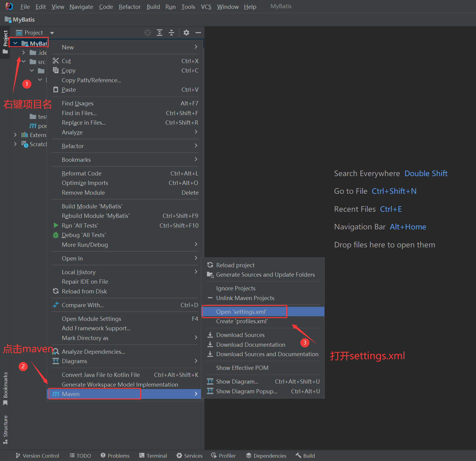The image size is (476, 461).
Task: Click the Download Documentation arrow icon
Action: pyautogui.click(x=210, y=344)
